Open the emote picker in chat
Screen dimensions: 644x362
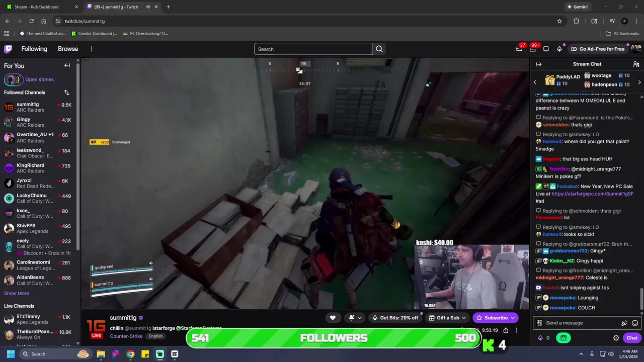pos(635,323)
